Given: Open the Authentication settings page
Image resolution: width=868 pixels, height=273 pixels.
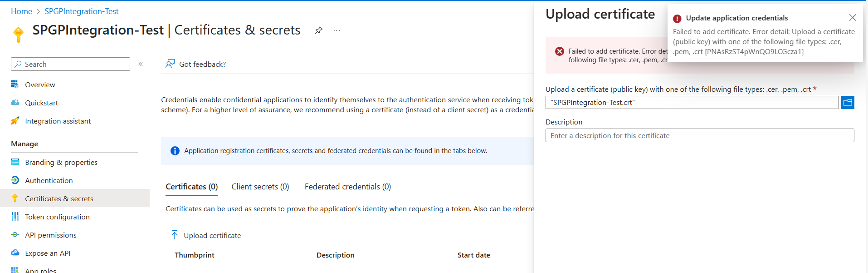Looking at the screenshot, I should coord(49,180).
